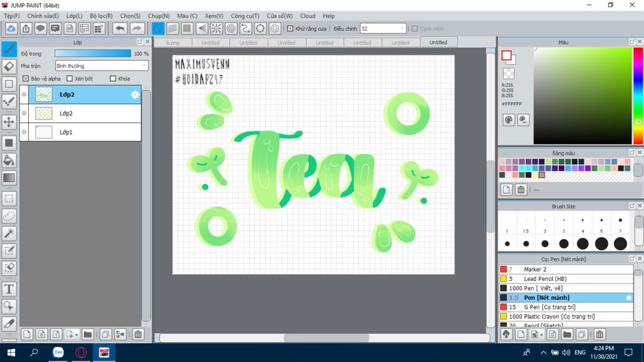
Task: Select Plastic Crayon [Cọ trang trí] brush
Action: click(x=566, y=317)
